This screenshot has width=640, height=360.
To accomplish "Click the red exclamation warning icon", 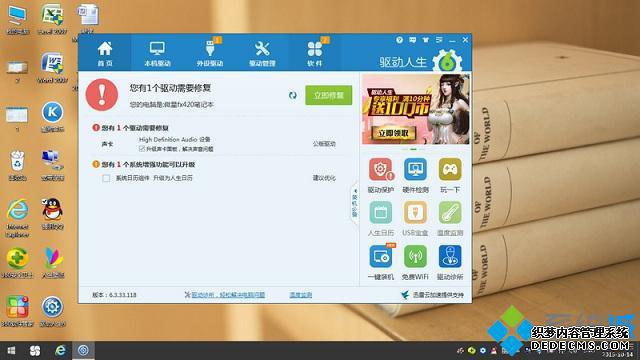I will (x=102, y=95).
